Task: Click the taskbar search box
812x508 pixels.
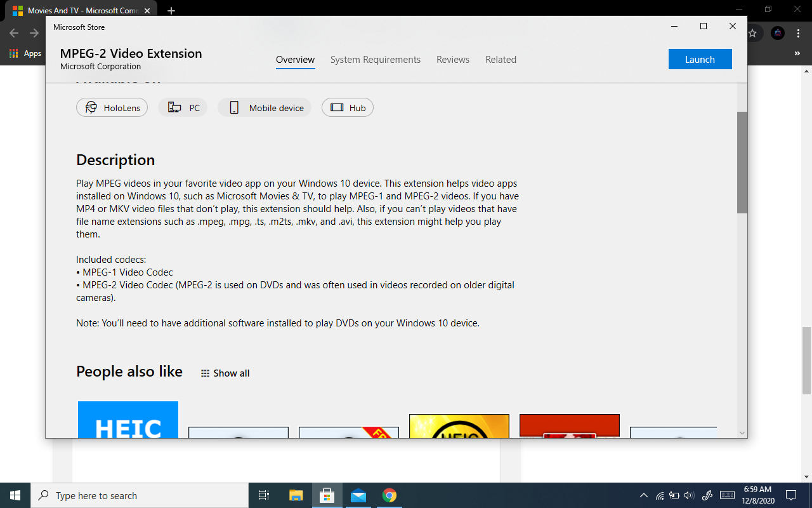Action: [140, 495]
